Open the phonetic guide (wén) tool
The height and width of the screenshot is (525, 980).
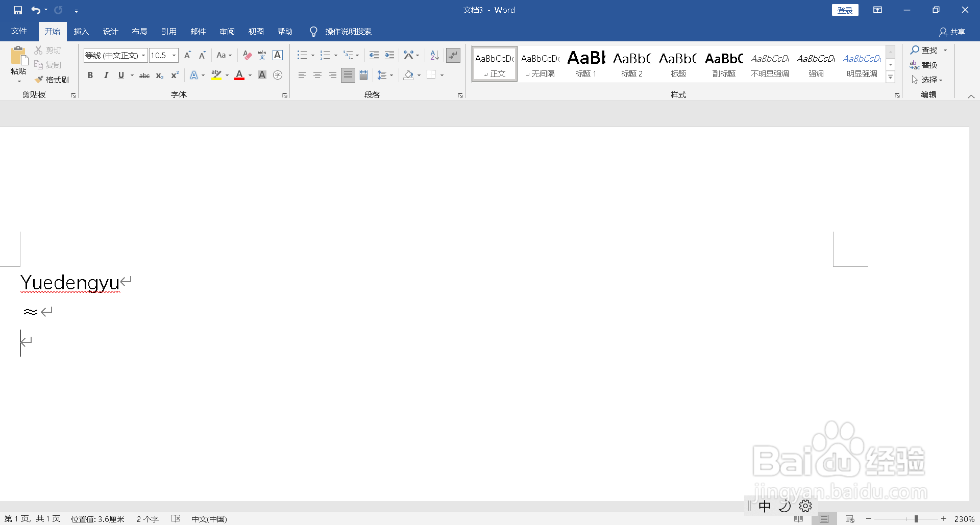(x=262, y=55)
